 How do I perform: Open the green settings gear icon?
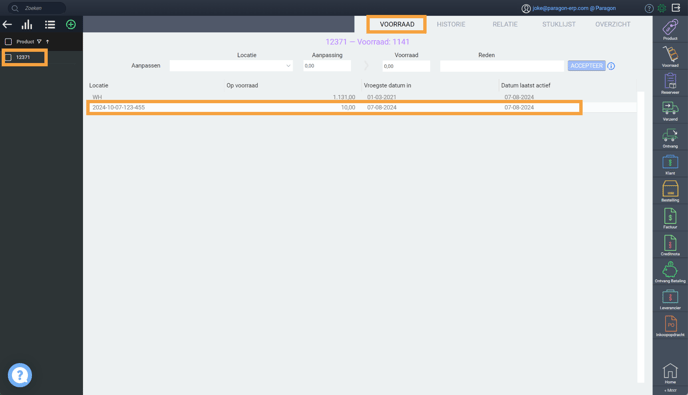click(662, 8)
